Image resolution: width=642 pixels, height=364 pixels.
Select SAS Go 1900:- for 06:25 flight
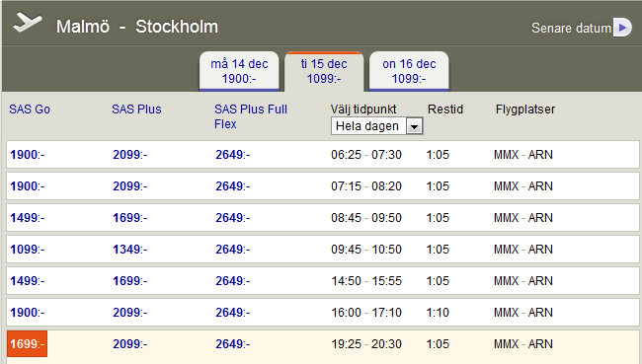point(28,155)
